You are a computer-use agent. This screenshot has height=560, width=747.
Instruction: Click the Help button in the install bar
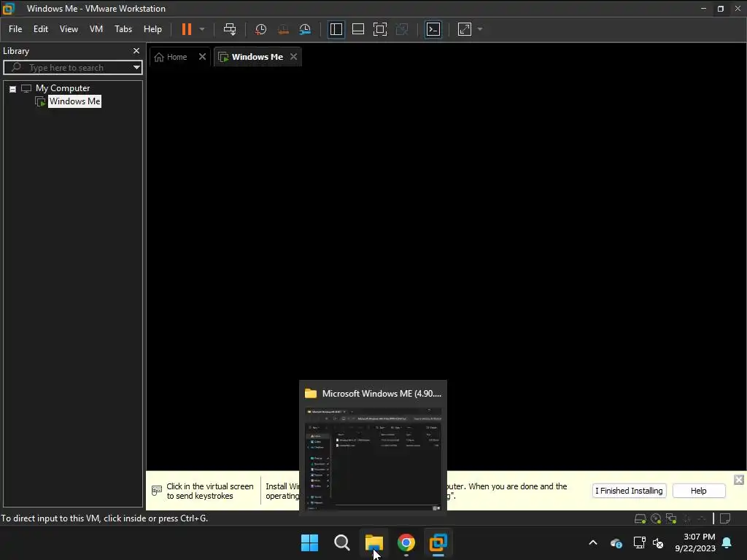tap(698, 491)
